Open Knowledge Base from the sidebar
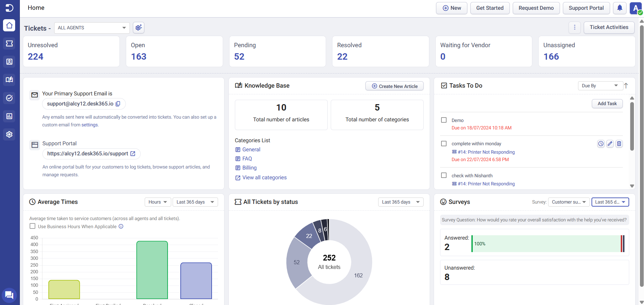 point(9,80)
